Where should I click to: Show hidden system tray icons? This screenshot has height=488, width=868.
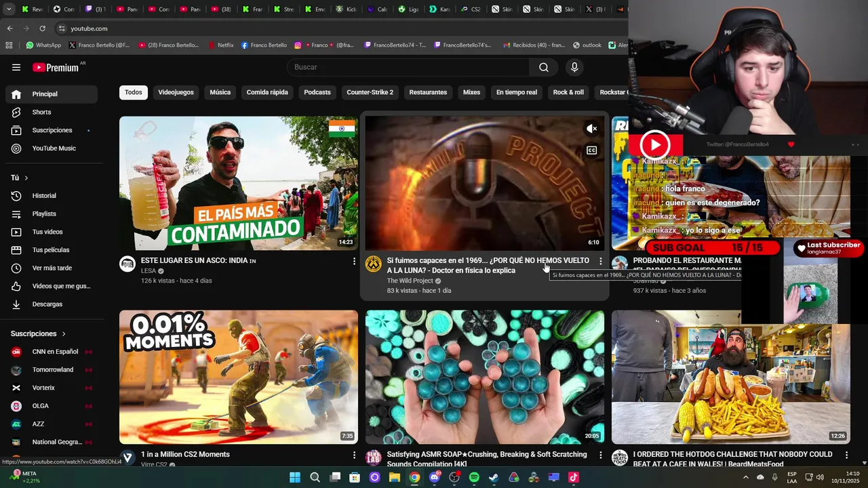[745, 477]
